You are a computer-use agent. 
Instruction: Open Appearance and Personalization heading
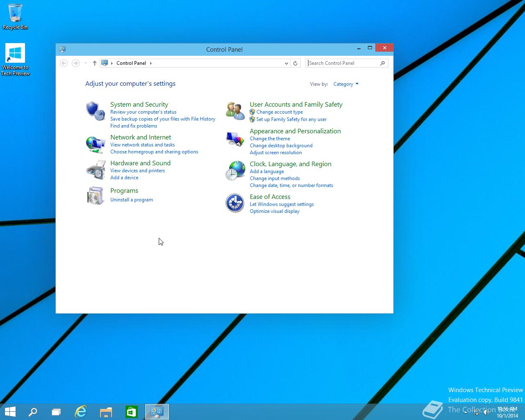click(x=295, y=131)
